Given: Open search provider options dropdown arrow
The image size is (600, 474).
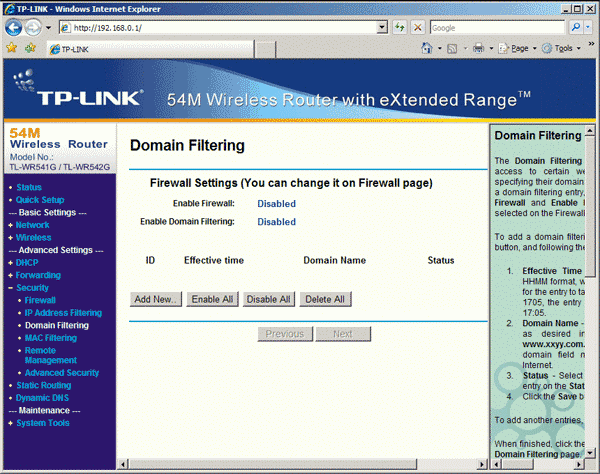Looking at the screenshot, I should click(588, 27).
